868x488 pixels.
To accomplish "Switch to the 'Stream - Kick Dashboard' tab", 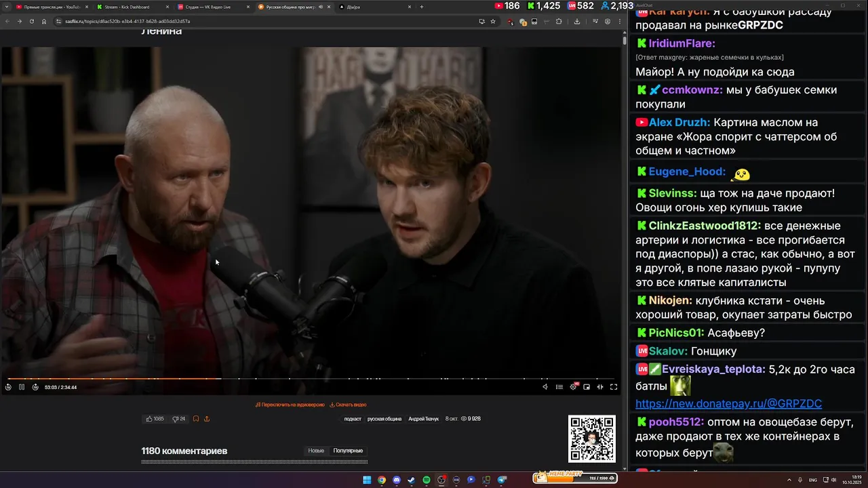I will [x=133, y=7].
